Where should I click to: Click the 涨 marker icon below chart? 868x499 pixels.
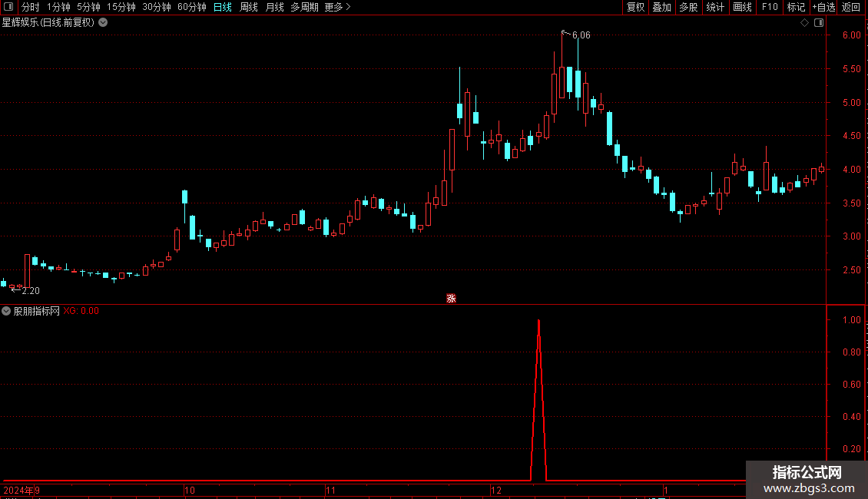pyautogui.click(x=451, y=298)
